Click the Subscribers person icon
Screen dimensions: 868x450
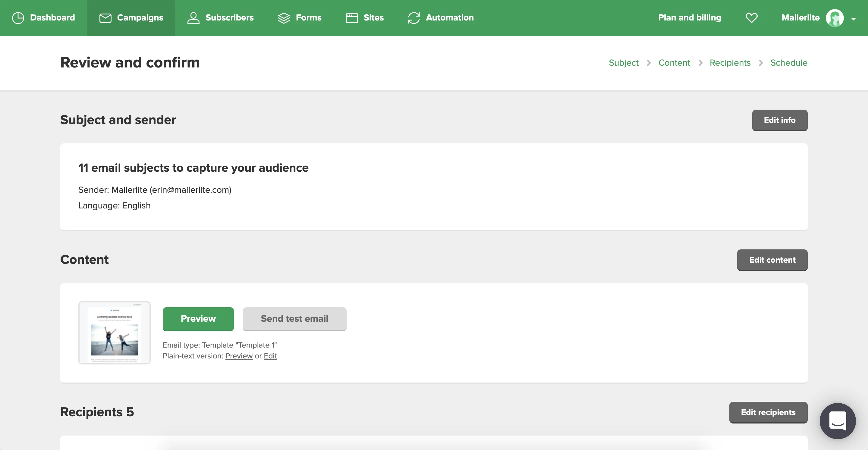193,18
